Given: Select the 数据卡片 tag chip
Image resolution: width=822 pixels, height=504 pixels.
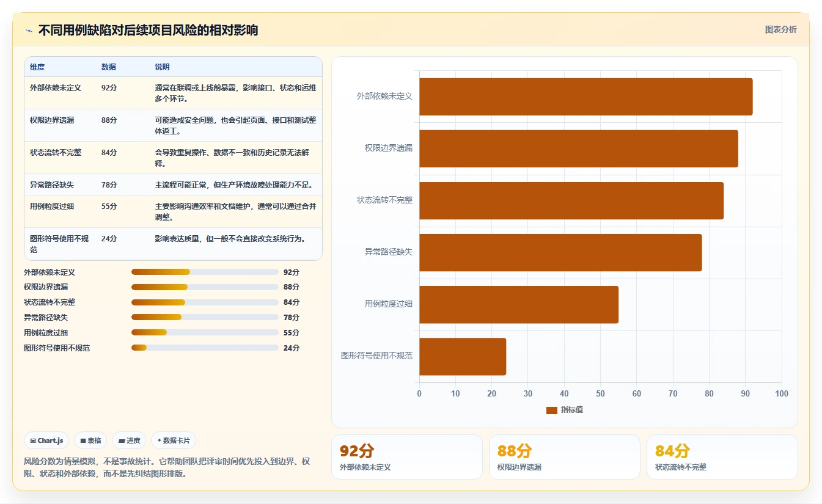Looking at the screenshot, I should (173, 440).
